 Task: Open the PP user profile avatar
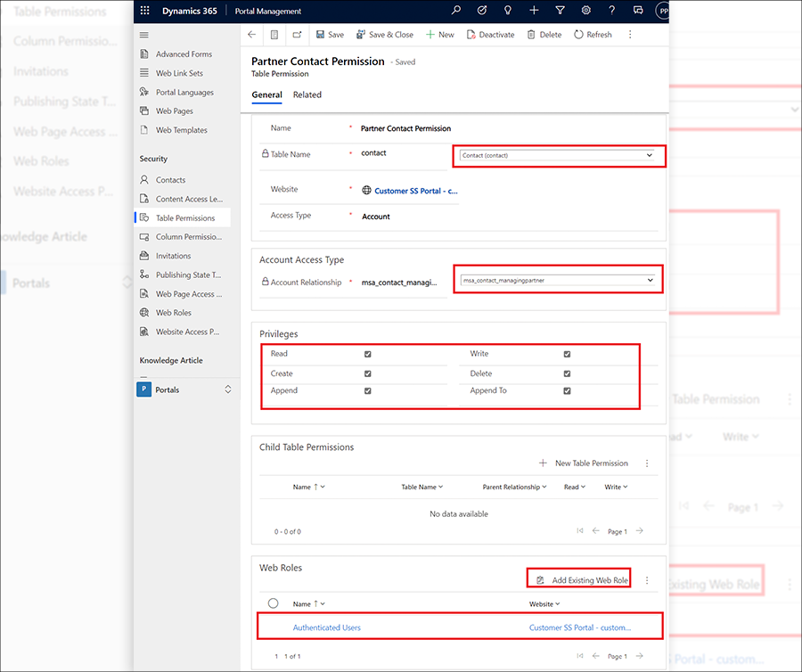coord(662,11)
